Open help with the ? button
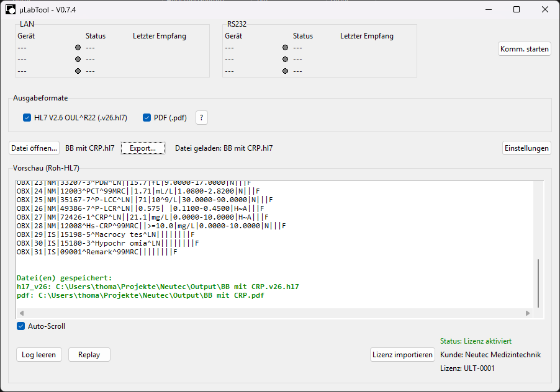The image size is (560, 392). 201,118
